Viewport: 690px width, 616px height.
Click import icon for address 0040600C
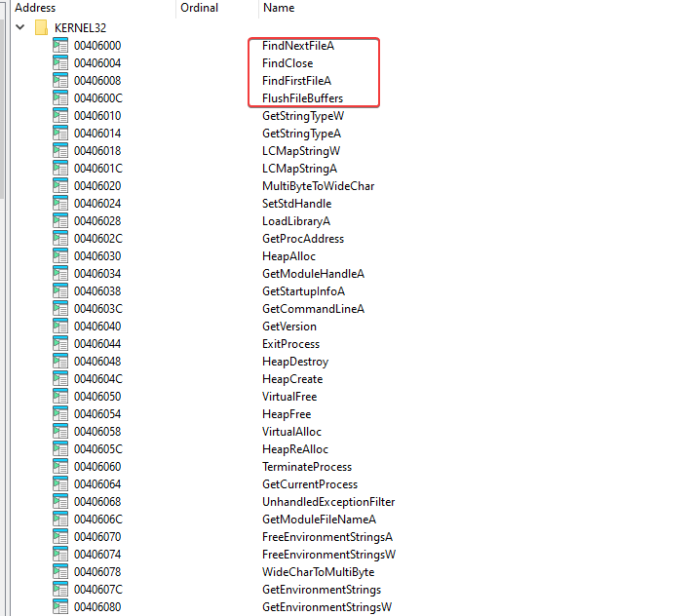click(x=60, y=98)
